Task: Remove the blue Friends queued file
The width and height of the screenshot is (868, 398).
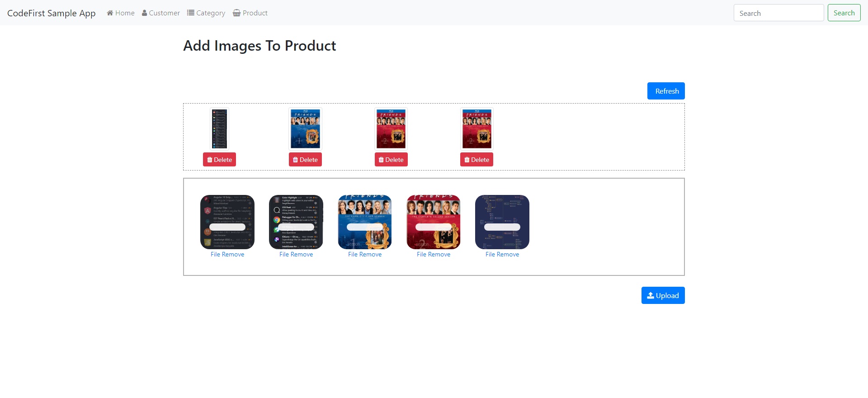Action: (365, 254)
